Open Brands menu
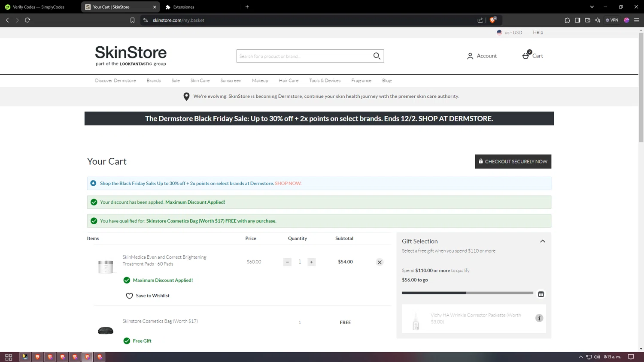 (x=154, y=81)
